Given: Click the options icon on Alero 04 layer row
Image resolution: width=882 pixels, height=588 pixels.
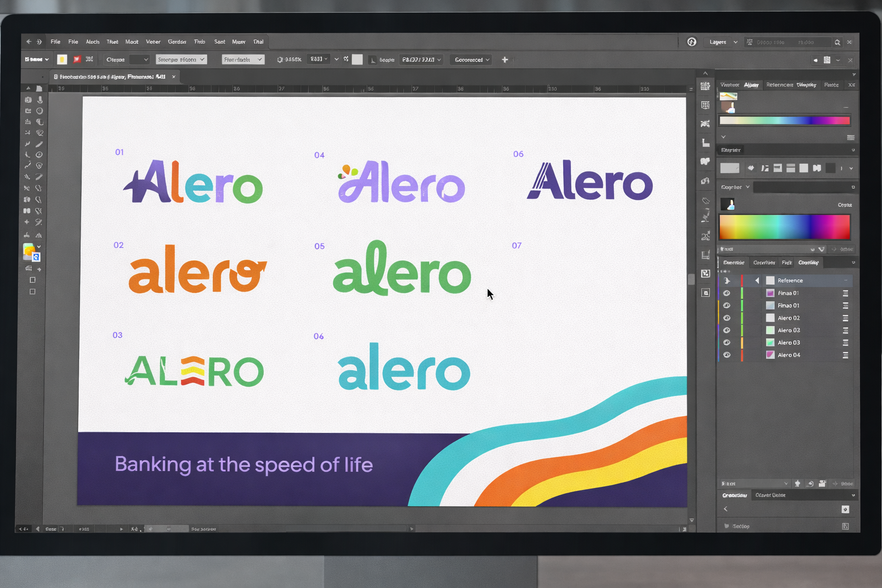Looking at the screenshot, I should click(845, 355).
